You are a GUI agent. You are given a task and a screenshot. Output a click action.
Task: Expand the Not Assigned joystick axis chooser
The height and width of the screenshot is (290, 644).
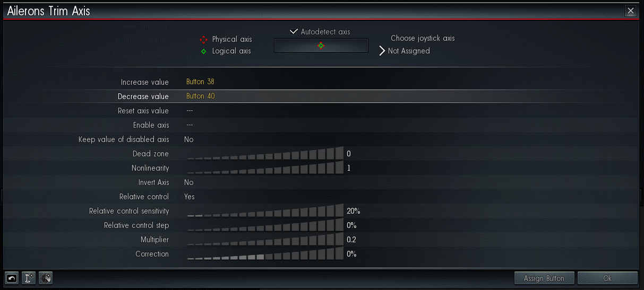[x=405, y=51]
